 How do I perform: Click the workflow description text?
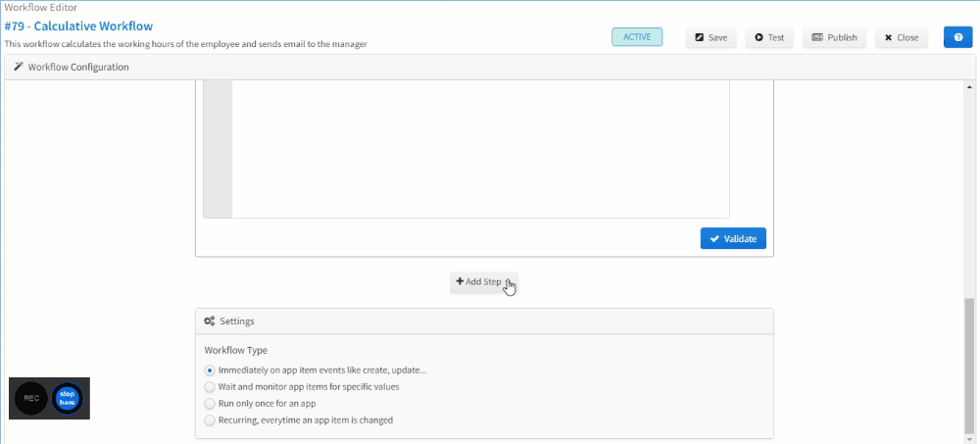click(185, 44)
